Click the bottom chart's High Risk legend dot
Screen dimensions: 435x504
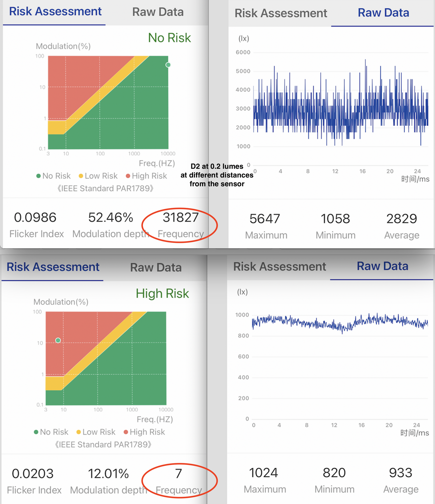click(x=126, y=432)
